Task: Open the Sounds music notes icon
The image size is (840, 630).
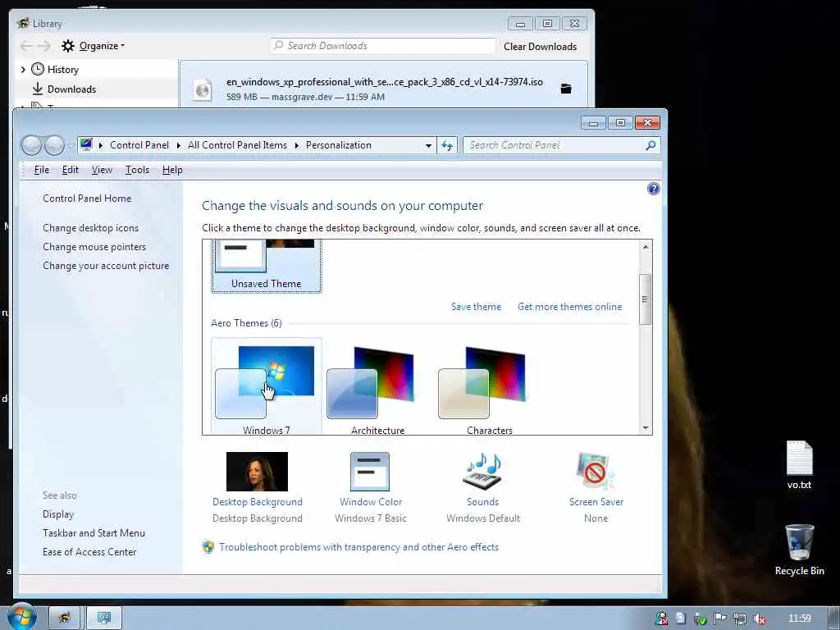Action: [482, 472]
